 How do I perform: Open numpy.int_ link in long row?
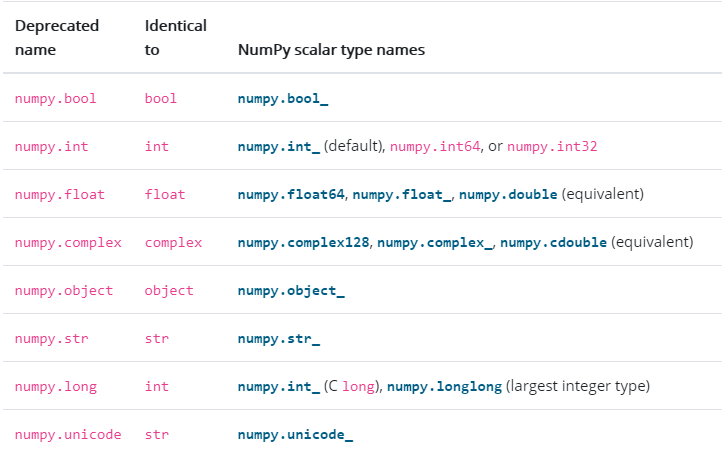click(279, 387)
